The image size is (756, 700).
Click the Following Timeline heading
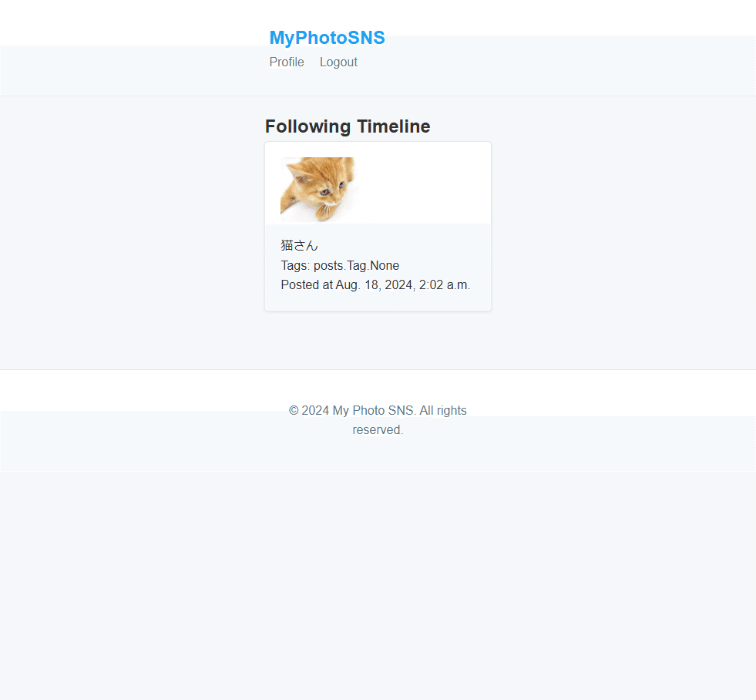(348, 126)
